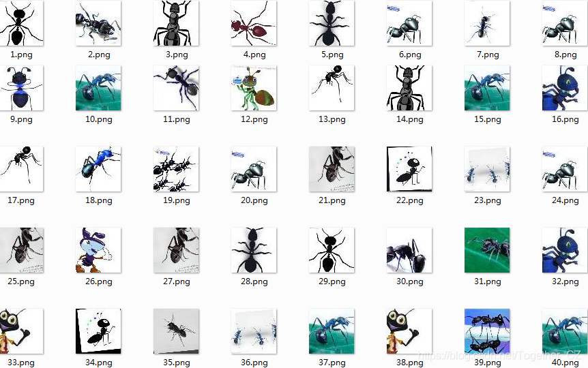Click the file name 10.png

coord(99,119)
